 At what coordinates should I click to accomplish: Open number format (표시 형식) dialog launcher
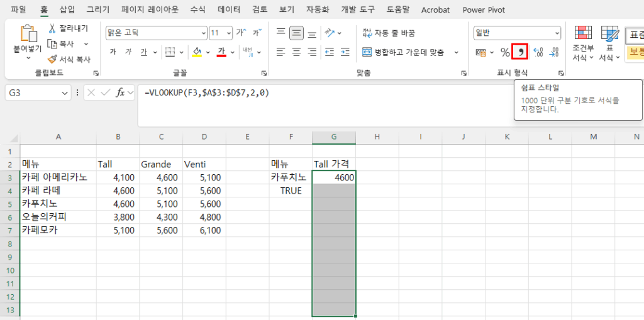(560, 73)
